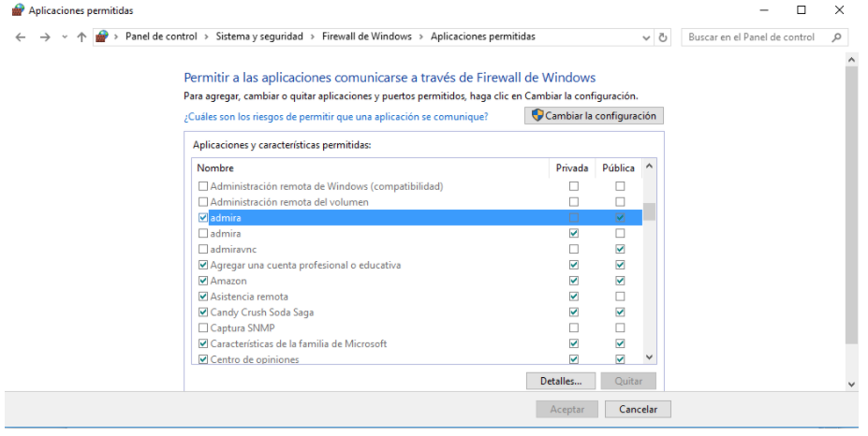Viewport: 868px width, 436px height.
Task: Click the Aceptar button
Action: point(566,410)
